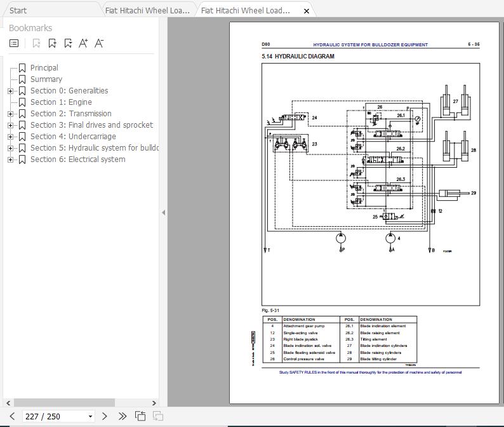
Task: Open Section 1: Engine bookmark
Action: point(61,102)
